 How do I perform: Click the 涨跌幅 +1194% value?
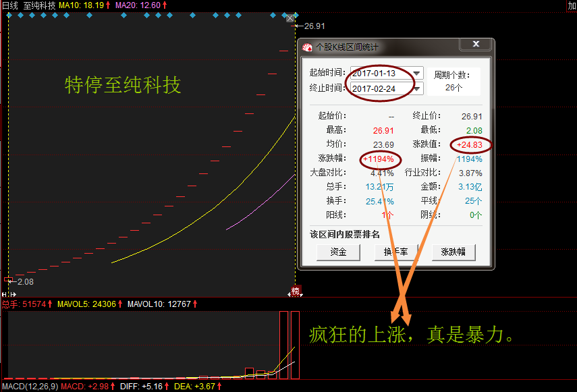click(x=379, y=159)
